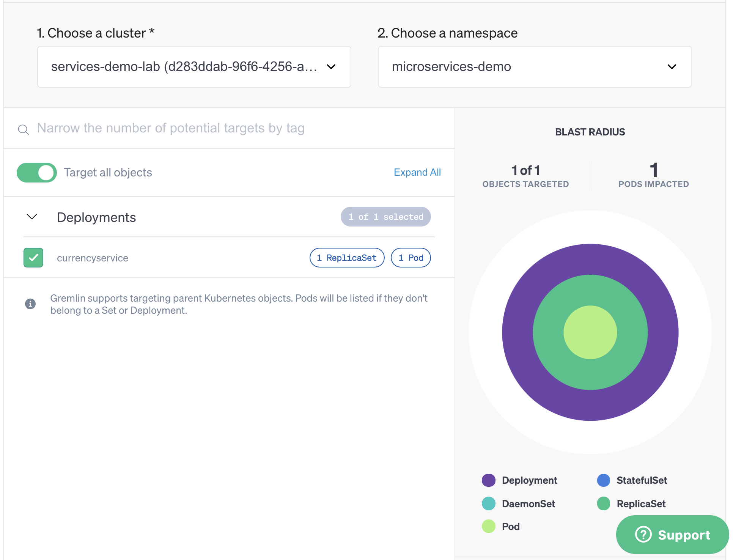Click the info icon below the deployments list
The image size is (733, 560).
click(30, 304)
